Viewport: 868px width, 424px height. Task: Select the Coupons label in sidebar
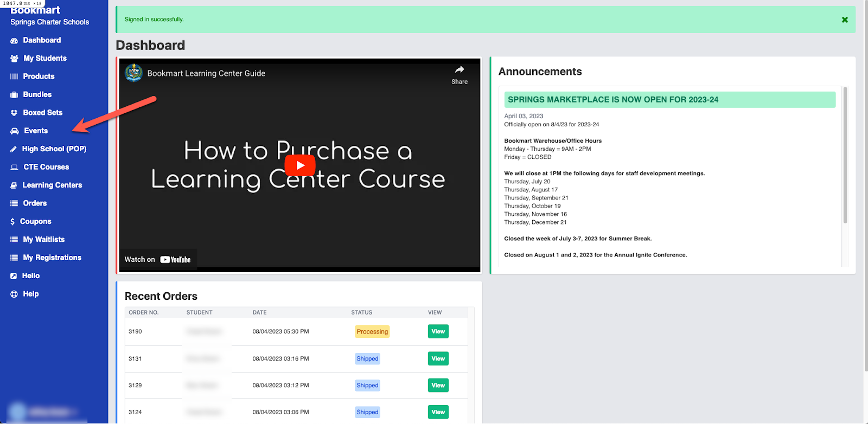[36, 221]
